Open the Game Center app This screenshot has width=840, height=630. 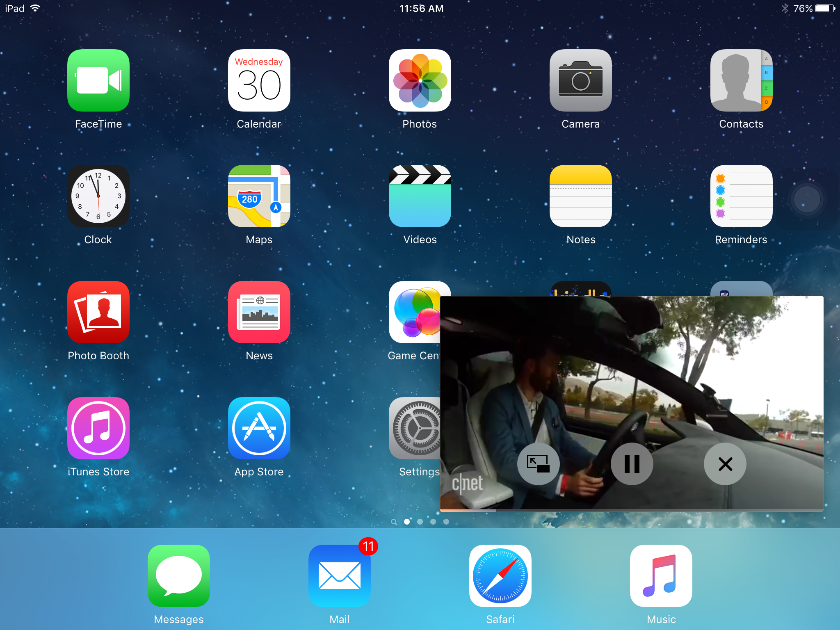pos(414,312)
